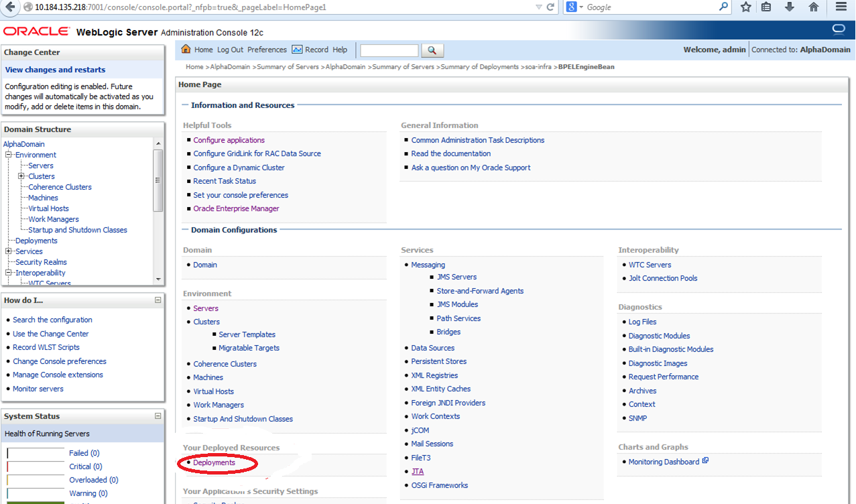Image resolution: width=856 pixels, height=504 pixels.
Task: Click soa-infra in the breadcrumb trail
Action: click(538, 67)
